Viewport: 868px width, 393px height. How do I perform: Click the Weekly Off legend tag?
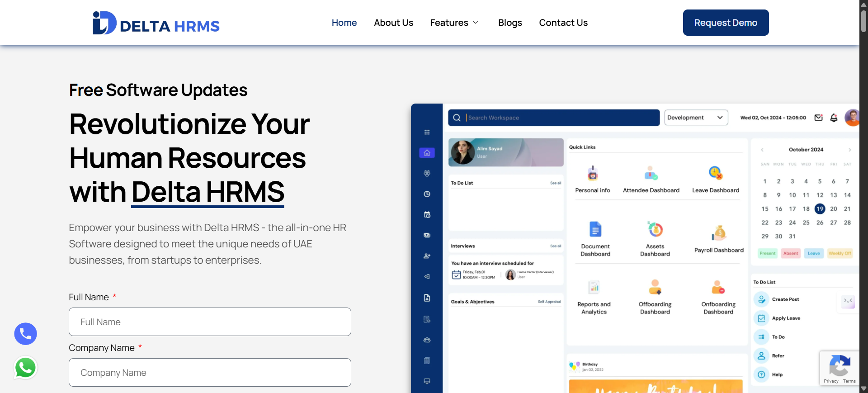click(x=840, y=253)
